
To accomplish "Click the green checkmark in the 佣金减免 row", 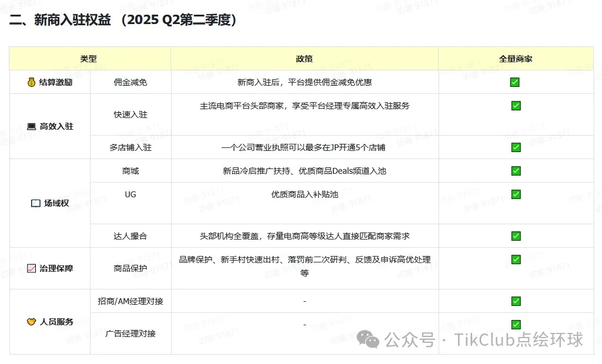I will 515,82.
